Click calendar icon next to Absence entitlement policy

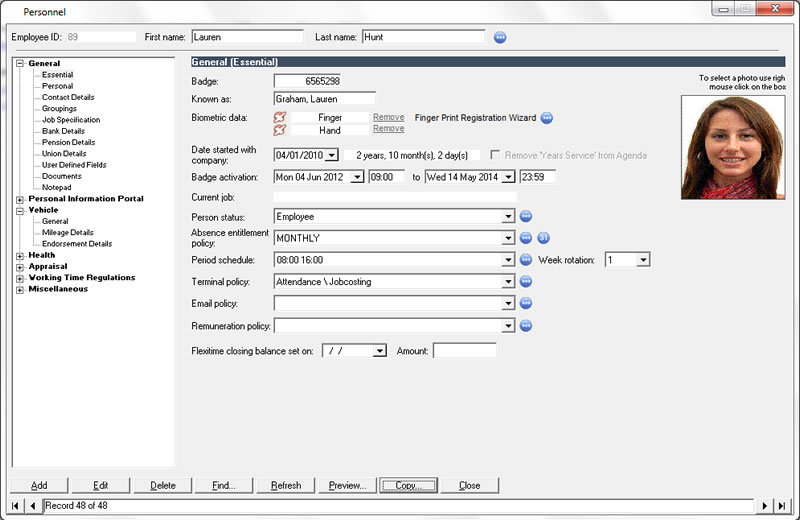coord(544,238)
